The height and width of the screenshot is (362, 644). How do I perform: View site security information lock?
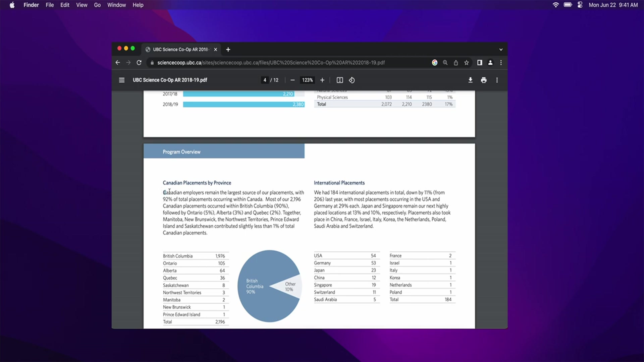coord(152,63)
